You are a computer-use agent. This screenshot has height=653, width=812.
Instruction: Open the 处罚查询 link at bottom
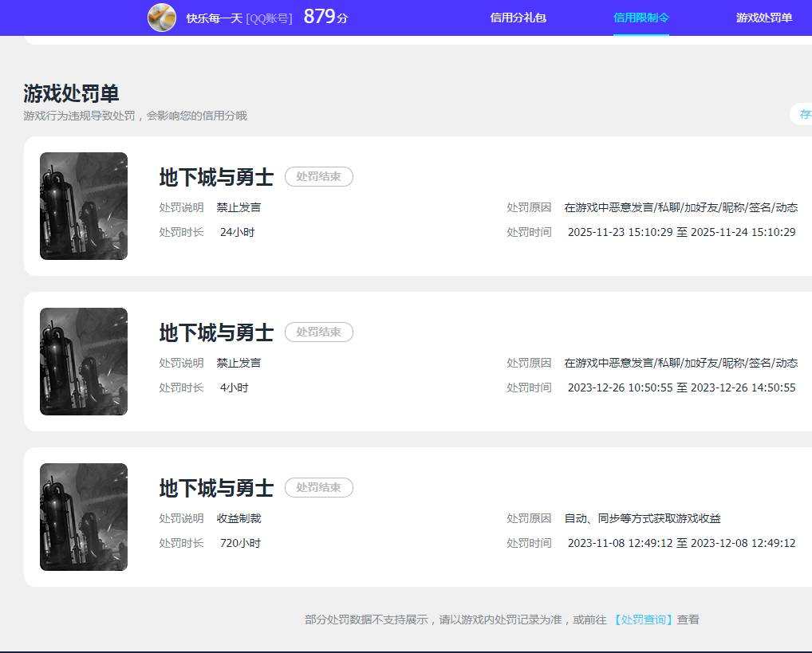coord(641,620)
